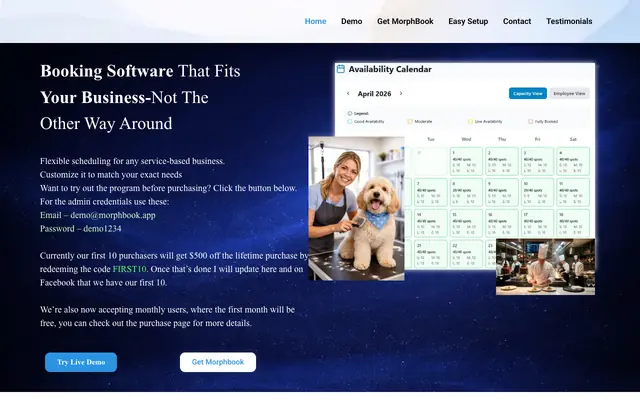Click the Fully Booked legend swatch
Viewport: 640px width, 400px height.
(531, 121)
